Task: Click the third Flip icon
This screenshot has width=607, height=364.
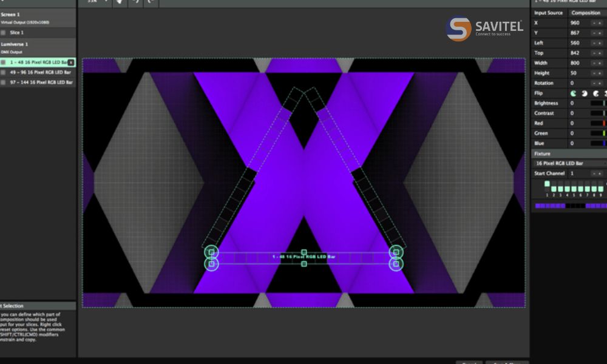Action: coord(595,93)
